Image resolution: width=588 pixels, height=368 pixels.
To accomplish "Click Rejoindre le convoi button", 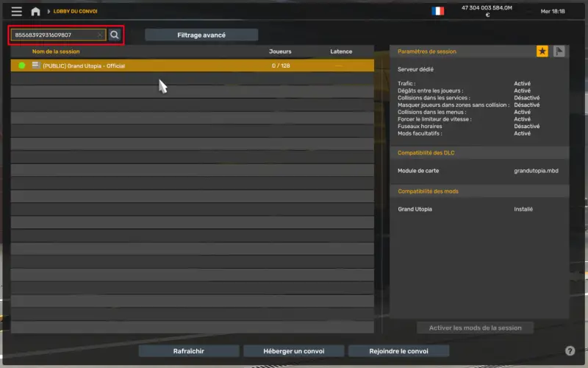I will click(x=398, y=351).
